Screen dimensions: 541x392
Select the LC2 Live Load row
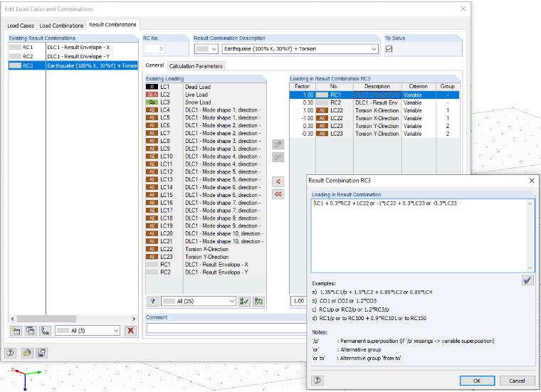click(206, 95)
